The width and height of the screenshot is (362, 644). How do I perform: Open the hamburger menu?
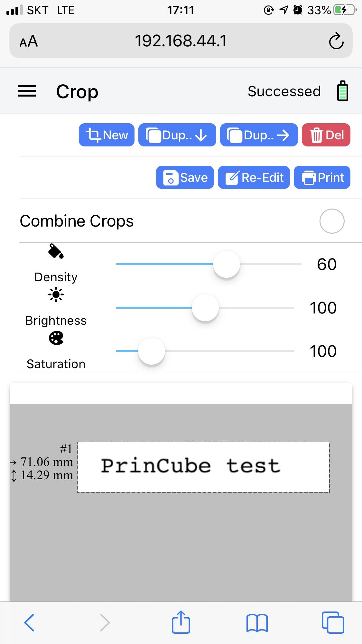tap(27, 91)
